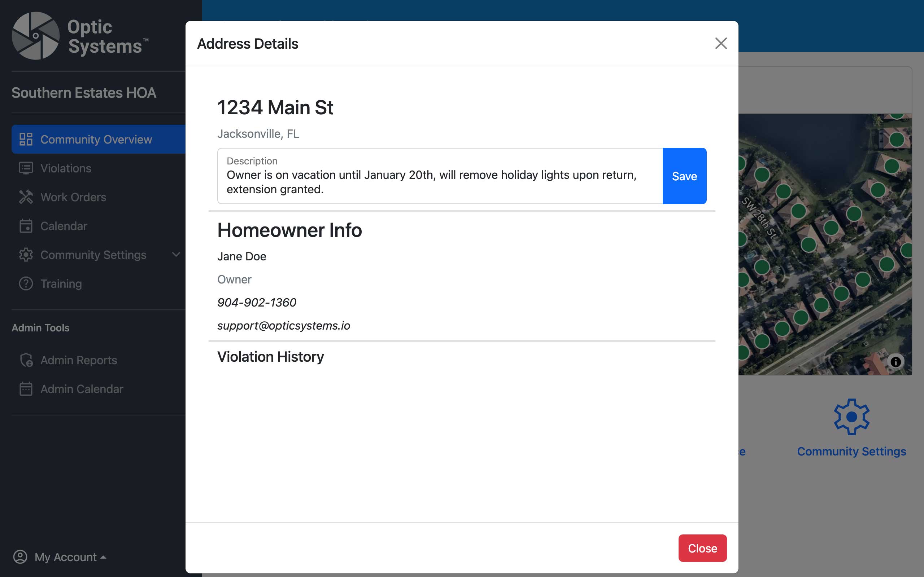Screen dimensions: 924x577
Task: Save the address description
Action: [684, 176]
